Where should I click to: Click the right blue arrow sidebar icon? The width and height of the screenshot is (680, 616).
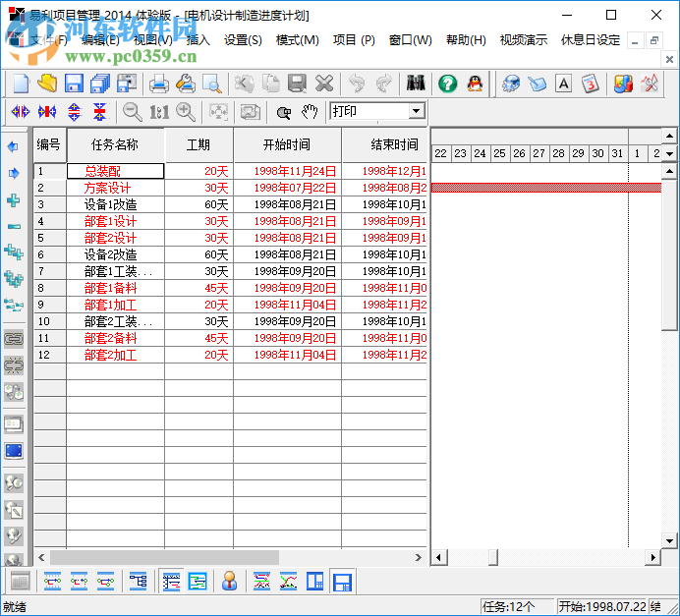click(x=14, y=173)
